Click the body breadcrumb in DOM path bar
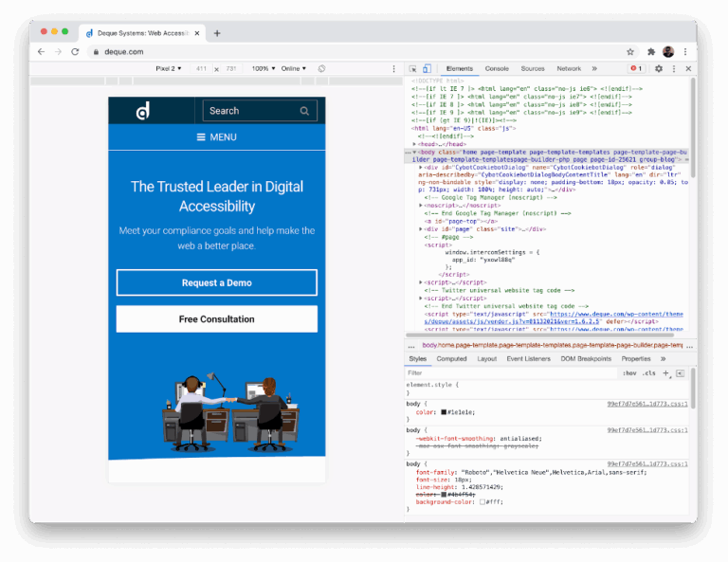 (552, 345)
